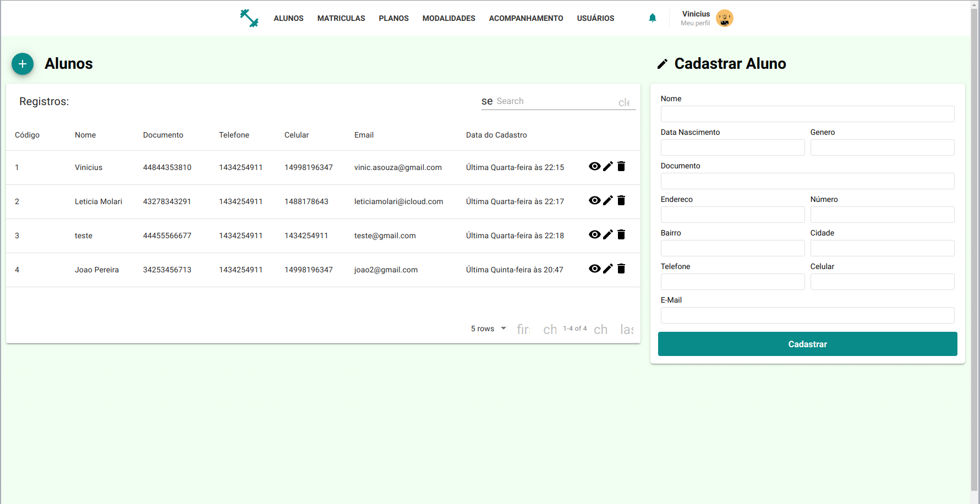This screenshot has width=980, height=504.
Task: View details of Vinicius row
Action: (x=595, y=167)
